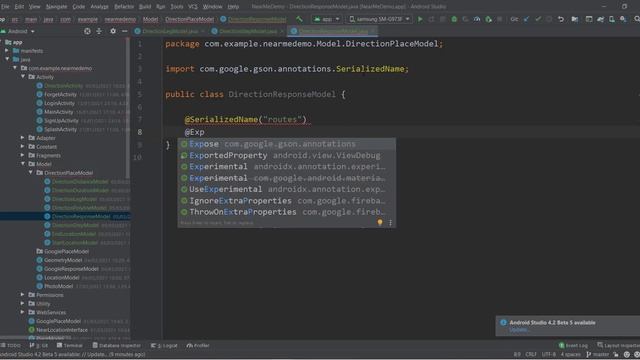Expand the Utility folder
This screenshot has height=360, width=640.
[x=22, y=304]
